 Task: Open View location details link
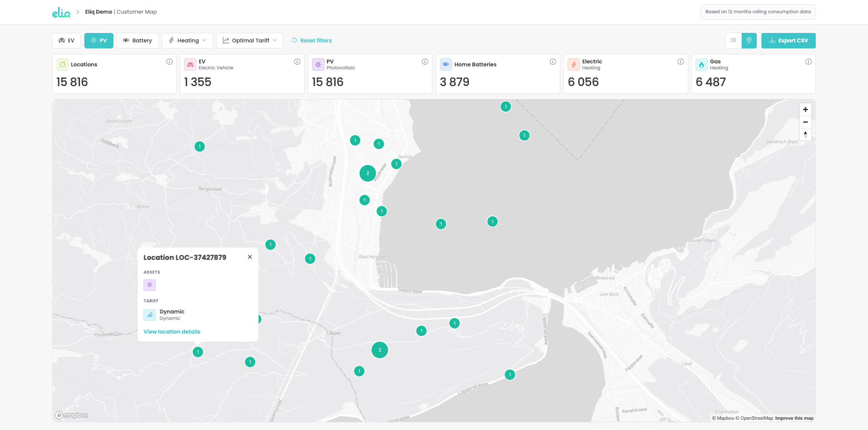[172, 331]
